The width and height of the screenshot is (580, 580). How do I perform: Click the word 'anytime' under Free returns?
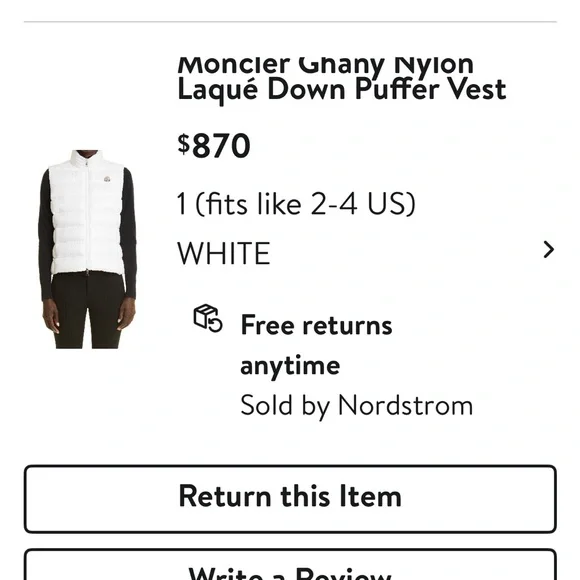point(290,366)
